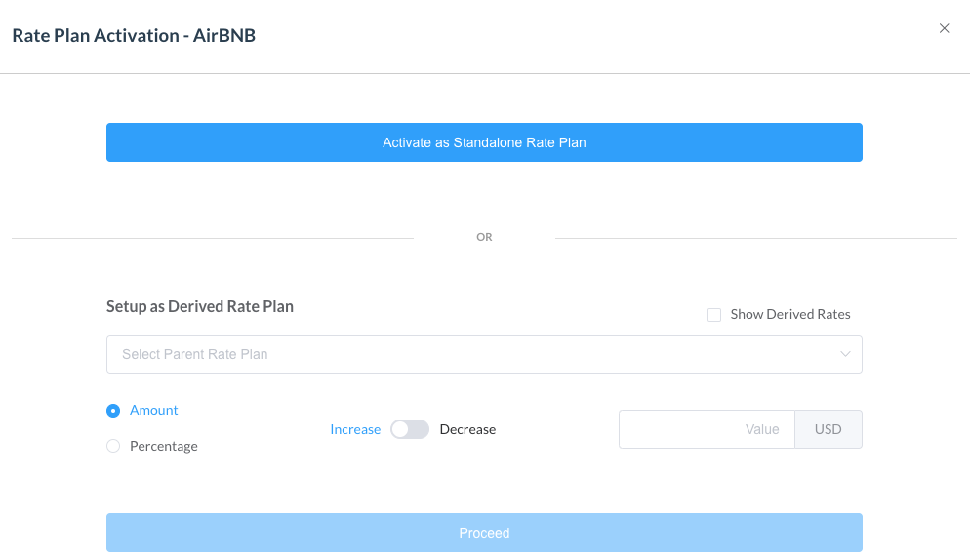Click the Amount option label text
Image resolution: width=970 pixels, height=560 pixels.
click(154, 411)
